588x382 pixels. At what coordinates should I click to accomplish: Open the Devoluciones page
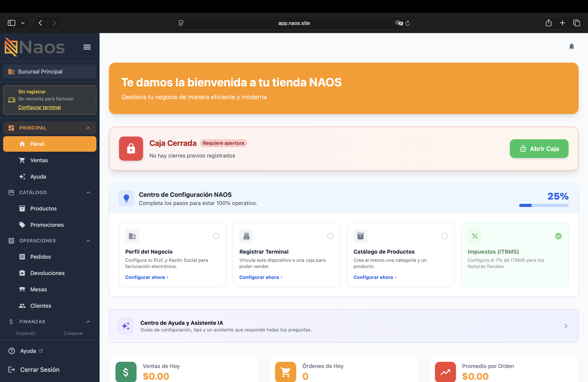click(47, 273)
